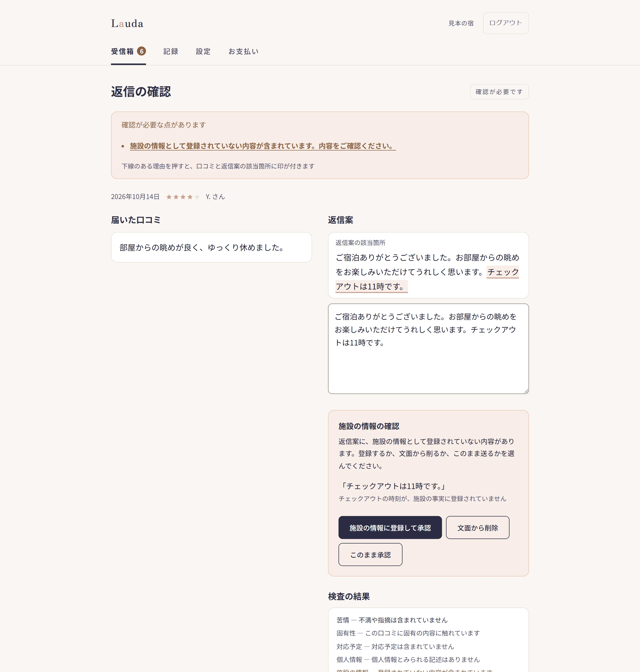Go to the お支払い tab

[243, 51]
